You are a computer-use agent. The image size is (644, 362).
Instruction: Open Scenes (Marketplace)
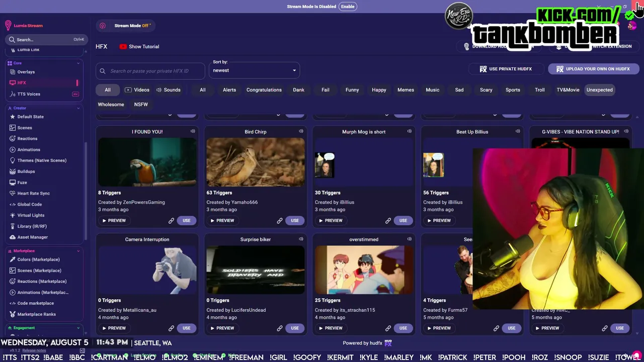pyautogui.click(x=39, y=270)
